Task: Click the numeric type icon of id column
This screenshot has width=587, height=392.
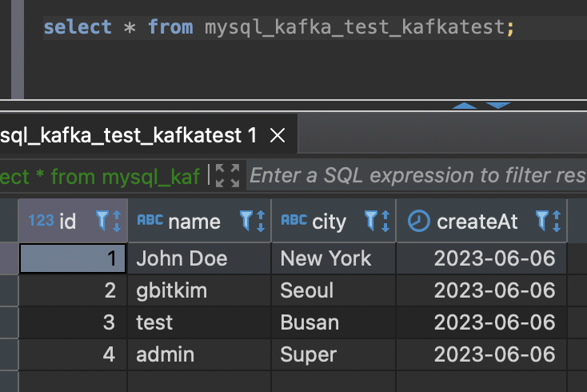Action: click(x=41, y=220)
